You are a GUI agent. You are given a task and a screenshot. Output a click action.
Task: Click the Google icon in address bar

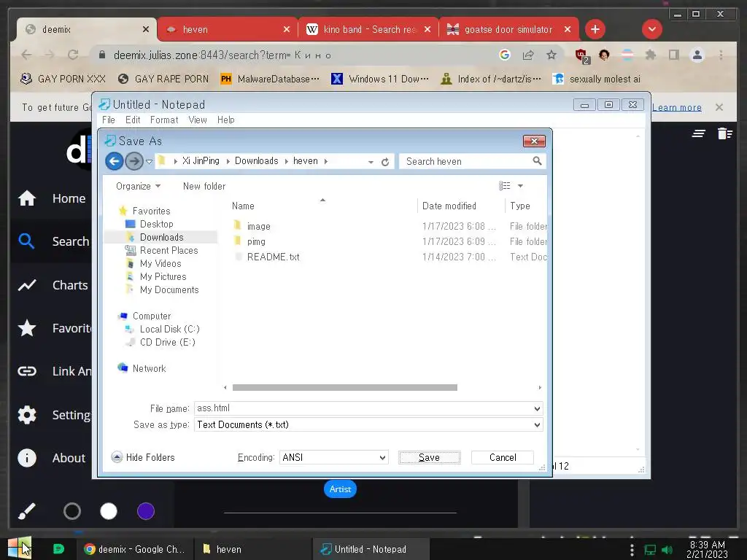click(x=505, y=55)
